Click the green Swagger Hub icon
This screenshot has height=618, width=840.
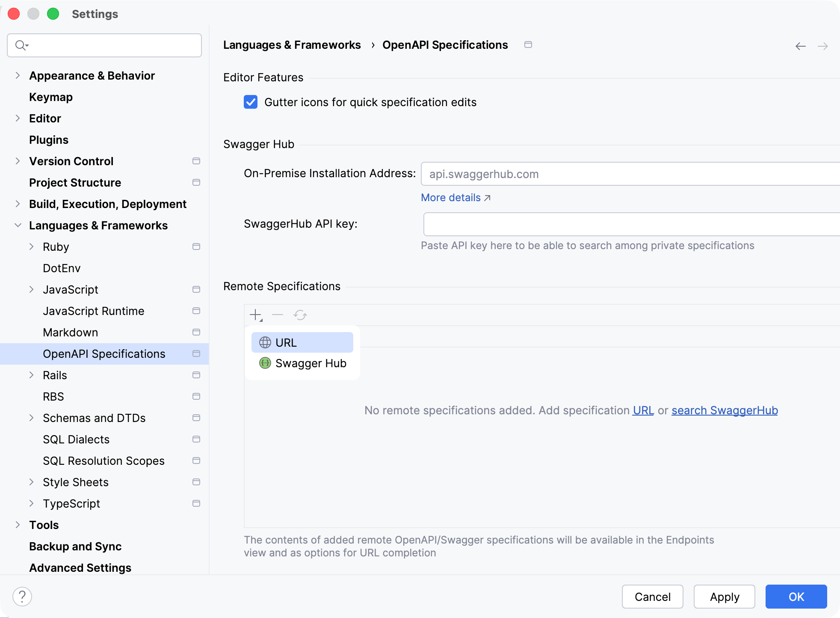pos(265,363)
